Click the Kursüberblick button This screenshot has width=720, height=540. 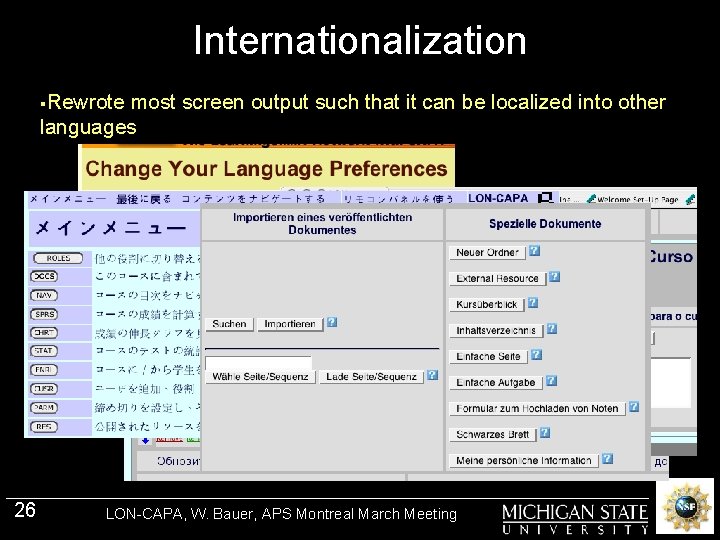[x=487, y=304]
